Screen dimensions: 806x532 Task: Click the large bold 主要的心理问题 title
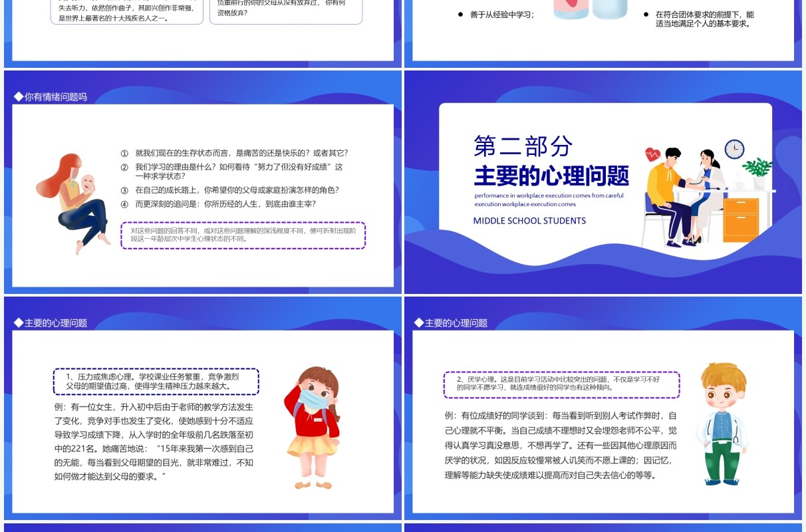551,176
